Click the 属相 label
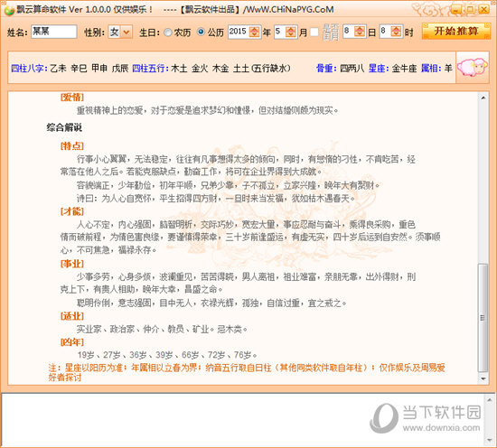This screenshot has width=497, height=448. coord(431,68)
